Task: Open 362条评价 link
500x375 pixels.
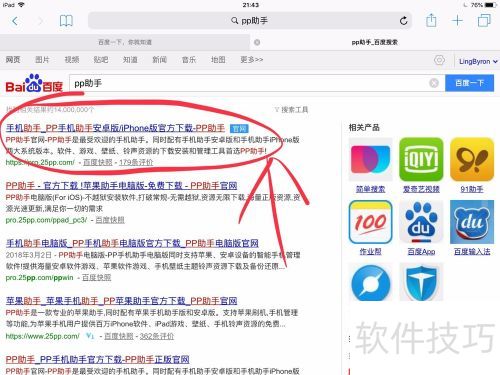Action: click(157, 336)
